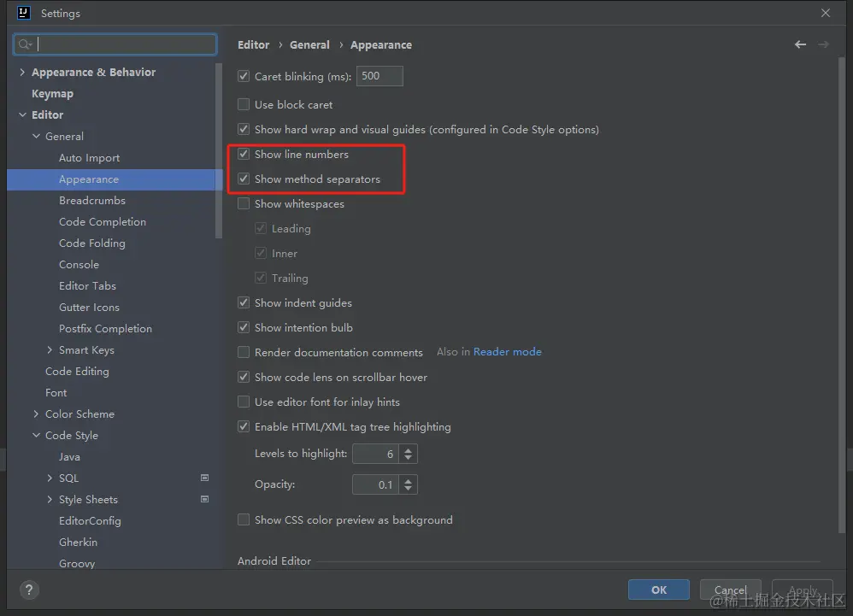Collapse the General tree node

(36, 136)
